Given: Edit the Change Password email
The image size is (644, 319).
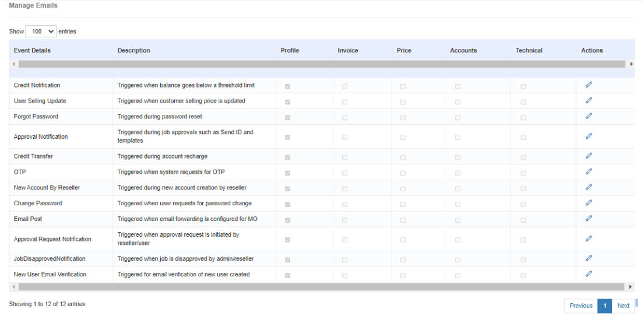Looking at the screenshot, I should (x=589, y=204).
